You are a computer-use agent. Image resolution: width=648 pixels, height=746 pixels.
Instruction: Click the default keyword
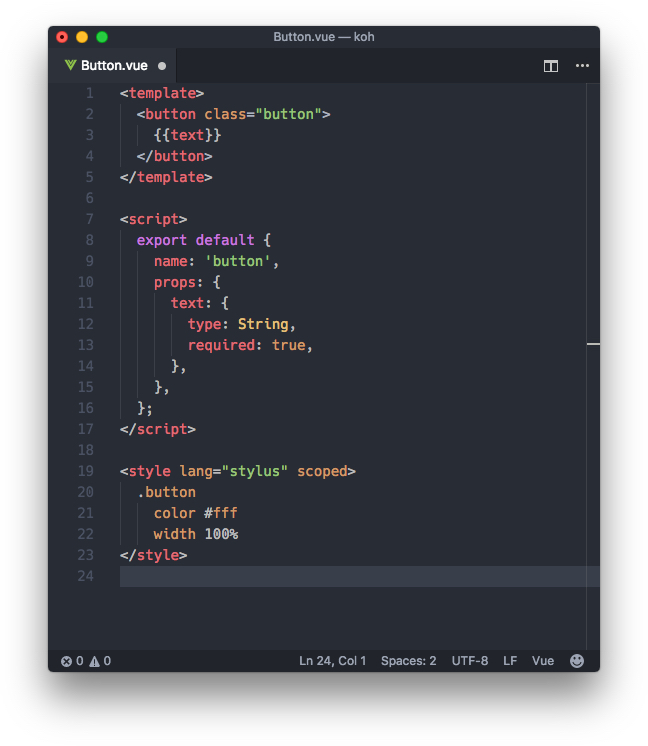point(225,240)
